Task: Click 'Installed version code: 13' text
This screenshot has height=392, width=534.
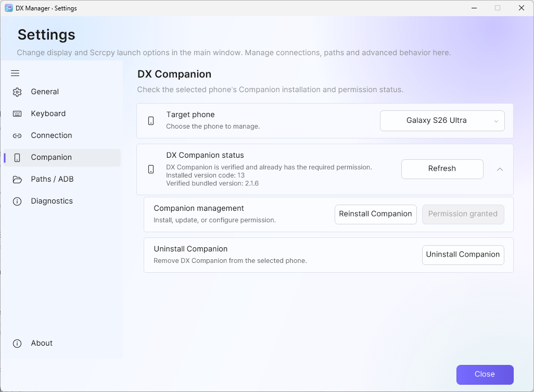Action: (206, 175)
